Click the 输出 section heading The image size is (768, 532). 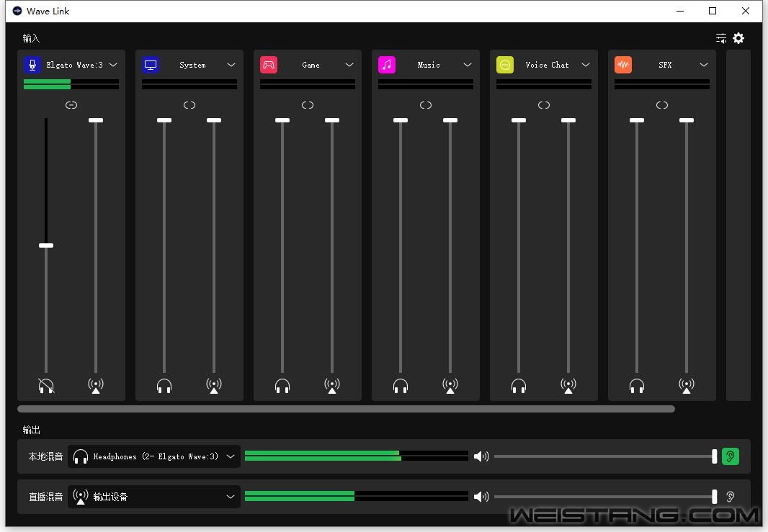click(32, 430)
